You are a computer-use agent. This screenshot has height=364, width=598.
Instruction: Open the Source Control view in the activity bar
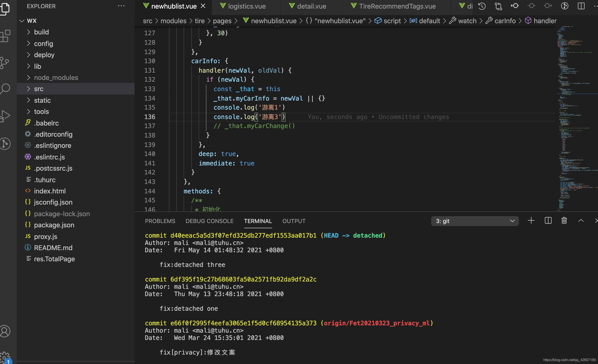5,63
